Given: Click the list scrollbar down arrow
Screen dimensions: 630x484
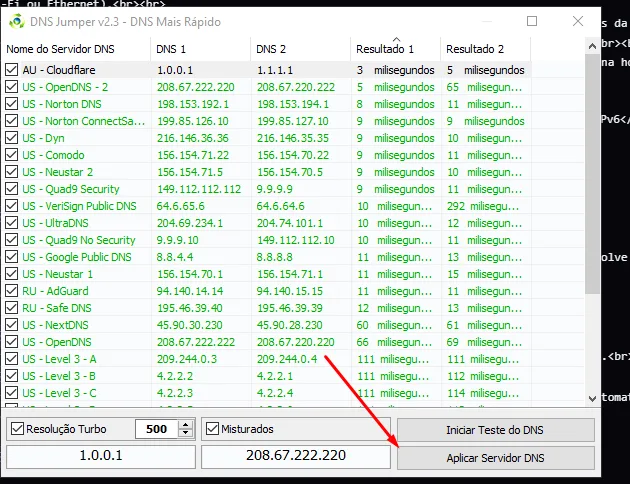Looking at the screenshot, I should [592, 398].
